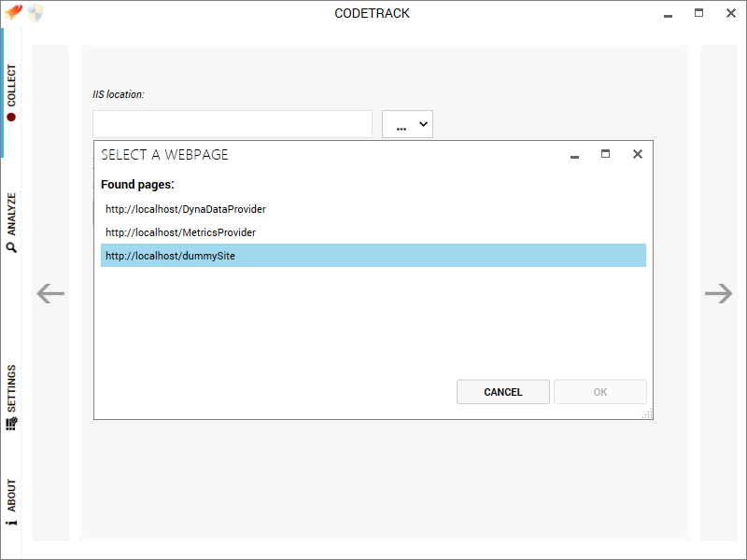The height and width of the screenshot is (560, 747).
Task: Confirm selection with OK button
Action: pos(600,392)
